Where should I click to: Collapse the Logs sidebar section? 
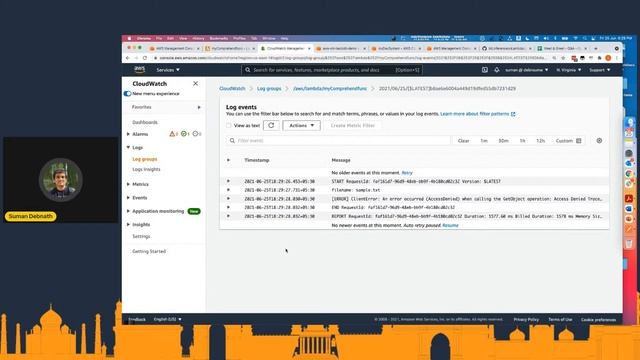pyautogui.click(x=128, y=147)
